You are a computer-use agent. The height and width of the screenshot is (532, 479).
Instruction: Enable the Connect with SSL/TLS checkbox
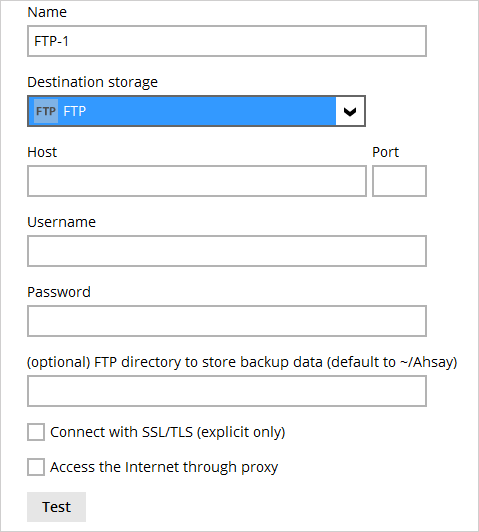[36, 432]
